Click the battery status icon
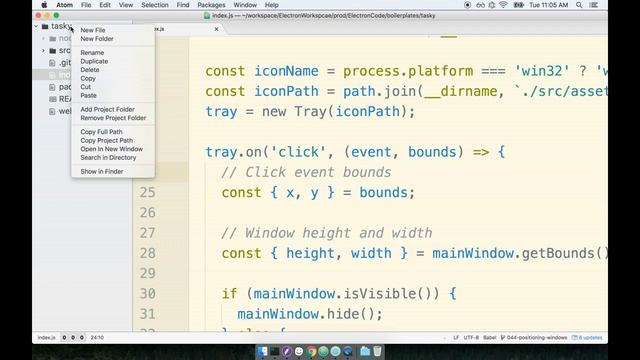Screen dimensions: 640x360 tap(518, 5)
